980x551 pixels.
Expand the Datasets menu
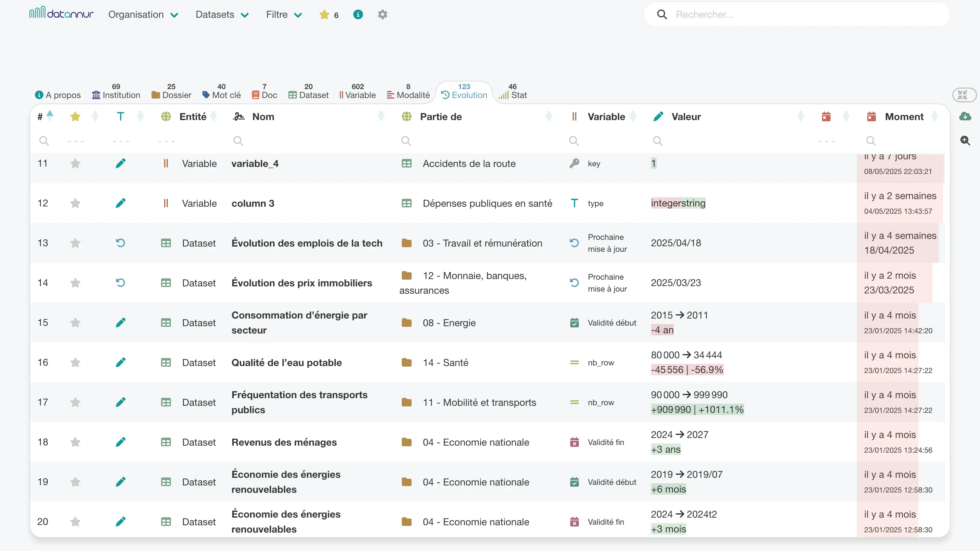[222, 14]
